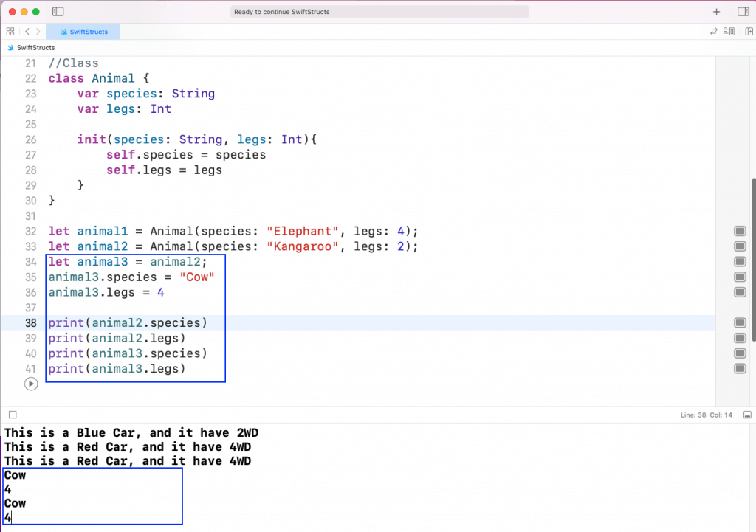Screen dimensions: 756x532
Task: Show result for line 32 animal1
Action: pyautogui.click(x=740, y=231)
